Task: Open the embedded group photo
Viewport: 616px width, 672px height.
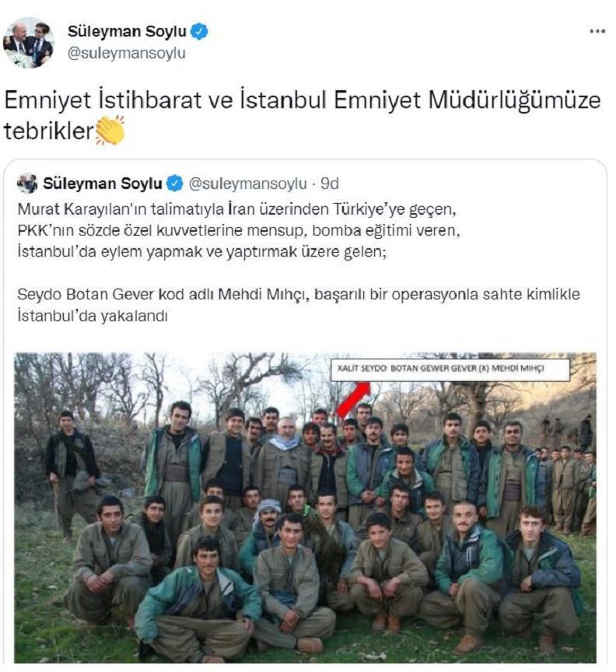Action: click(x=305, y=508)
